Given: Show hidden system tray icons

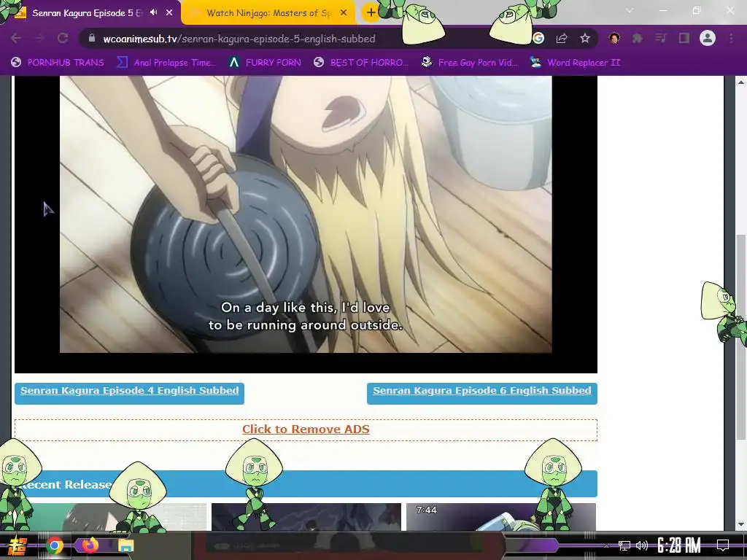Looking at the screenshot, I should 606,545.
